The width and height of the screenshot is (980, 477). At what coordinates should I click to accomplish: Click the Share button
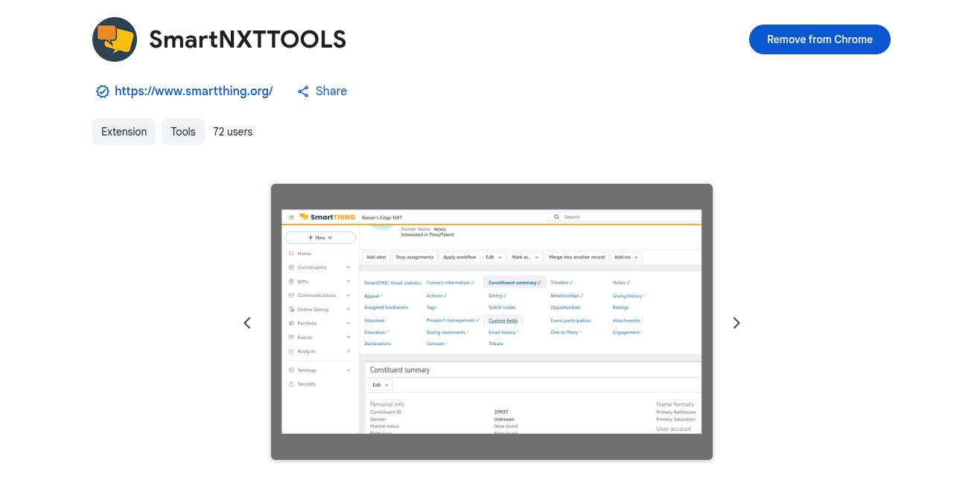[322, 91]
